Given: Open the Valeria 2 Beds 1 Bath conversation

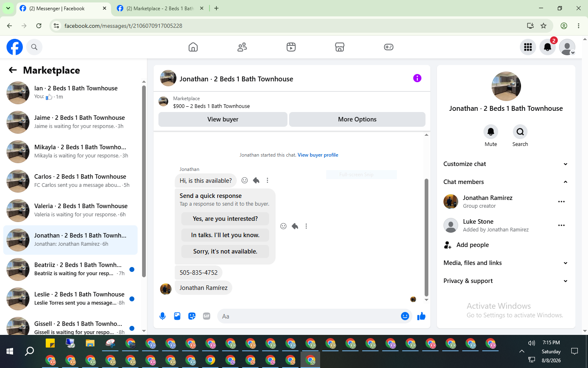Looking at the screenshot, I should [x=70, y=211].
